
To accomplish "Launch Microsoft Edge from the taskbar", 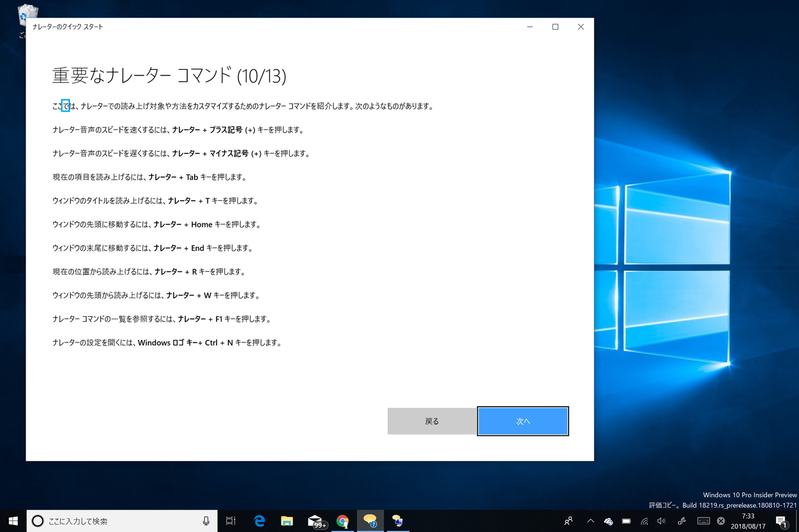I will (259, 521).
